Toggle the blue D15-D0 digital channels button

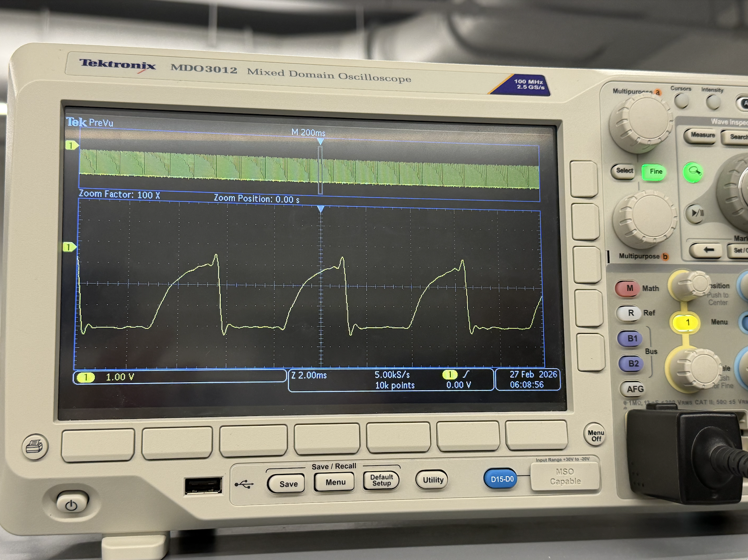[x=502, y=479]
